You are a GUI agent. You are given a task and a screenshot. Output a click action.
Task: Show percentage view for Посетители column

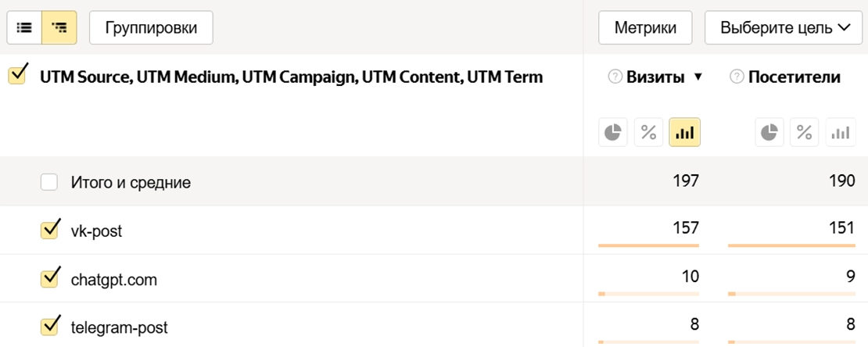point(805,133)
